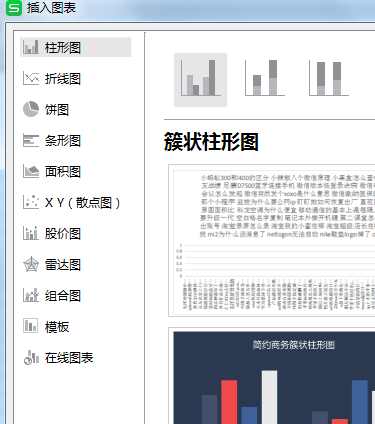Image resolution: width=375 pixels, height=424 pixels.
Task: Click the 组合图 combo chart icon
Action: point(31,295)
